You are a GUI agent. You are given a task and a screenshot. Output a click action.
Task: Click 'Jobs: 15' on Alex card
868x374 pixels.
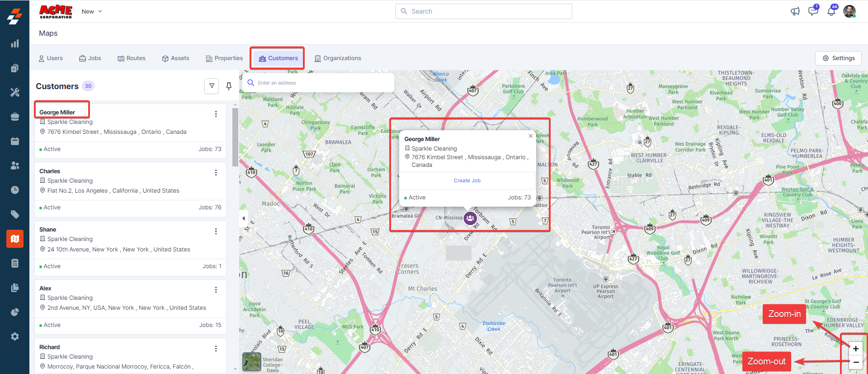[x=210, y=325]
